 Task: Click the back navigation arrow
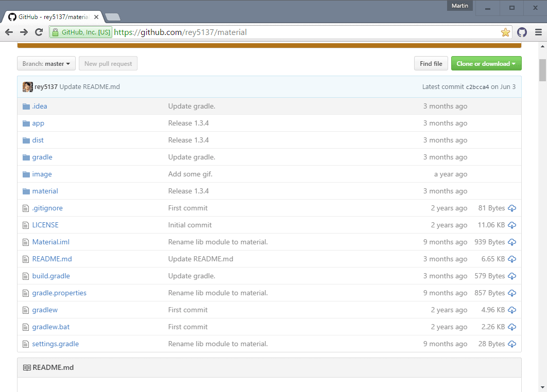pyautogui.click(x=9, y=31)
